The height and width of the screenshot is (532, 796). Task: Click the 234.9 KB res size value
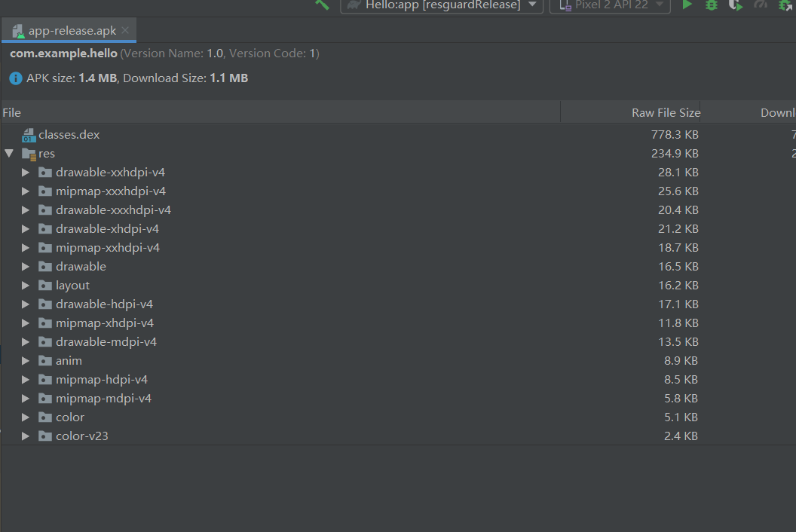pyautogui.click(x=675, y=153)
